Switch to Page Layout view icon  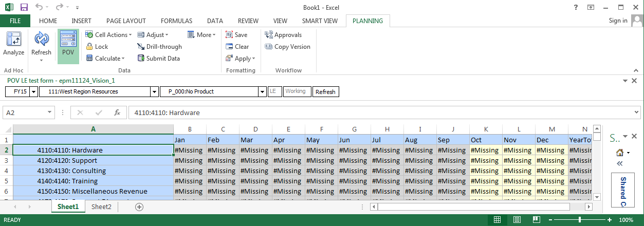tap(517, 220)
